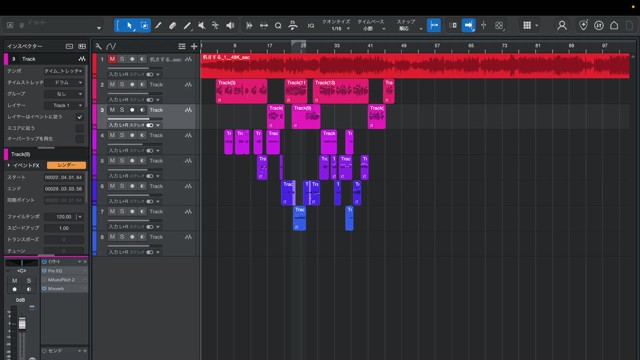The width and height of the screenshot is (640, 360).
Task: Toggle the blue Snap icon
Action: (434, 25)
